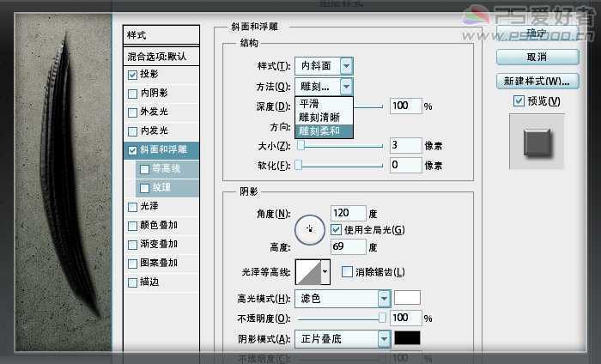Enable the 等高线 checkbox
The width and height of the screenshot is (601, 364).
[x=144, y=169]
